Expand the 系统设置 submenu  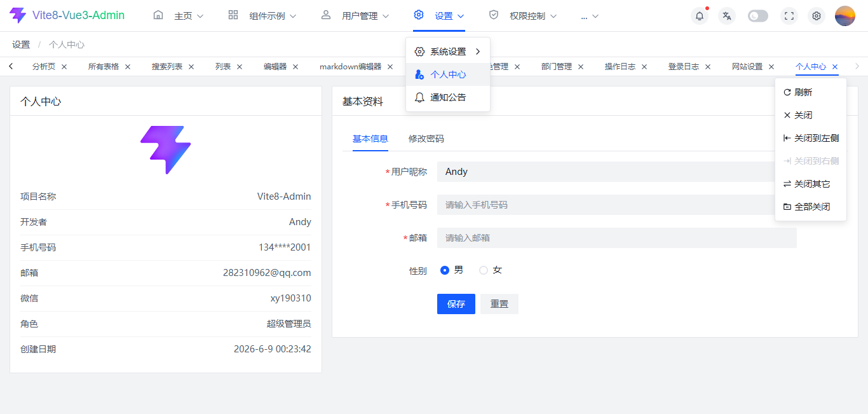pyautogui.click(x=448, y=52)
